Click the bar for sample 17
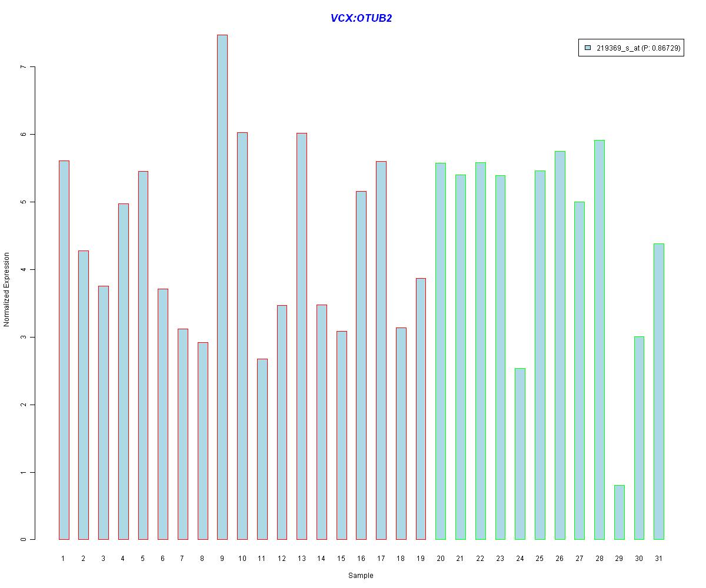 [x=381, y=350]
